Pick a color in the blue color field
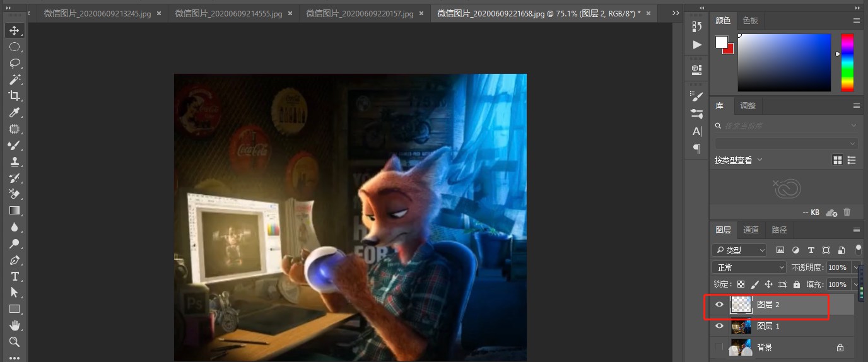The width and height of the screenshot is (868, 362). pyautogui.click(x=785, y=62)
